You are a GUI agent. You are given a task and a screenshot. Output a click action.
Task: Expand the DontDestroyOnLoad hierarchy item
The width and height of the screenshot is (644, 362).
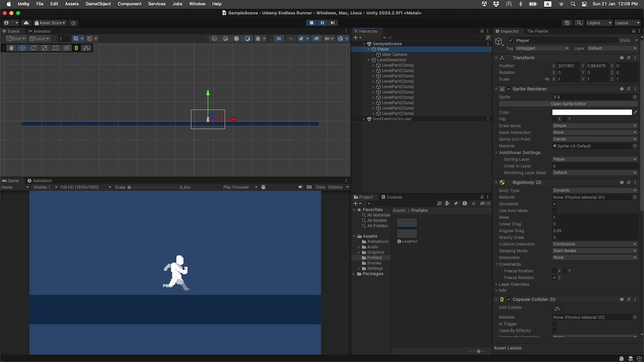[364, 119]
